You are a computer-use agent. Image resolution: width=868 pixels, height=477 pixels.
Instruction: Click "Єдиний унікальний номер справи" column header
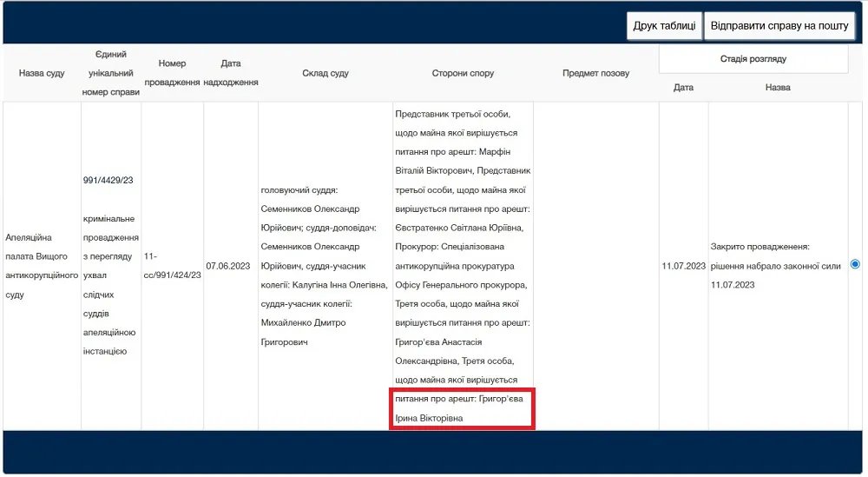pos(111,73)
